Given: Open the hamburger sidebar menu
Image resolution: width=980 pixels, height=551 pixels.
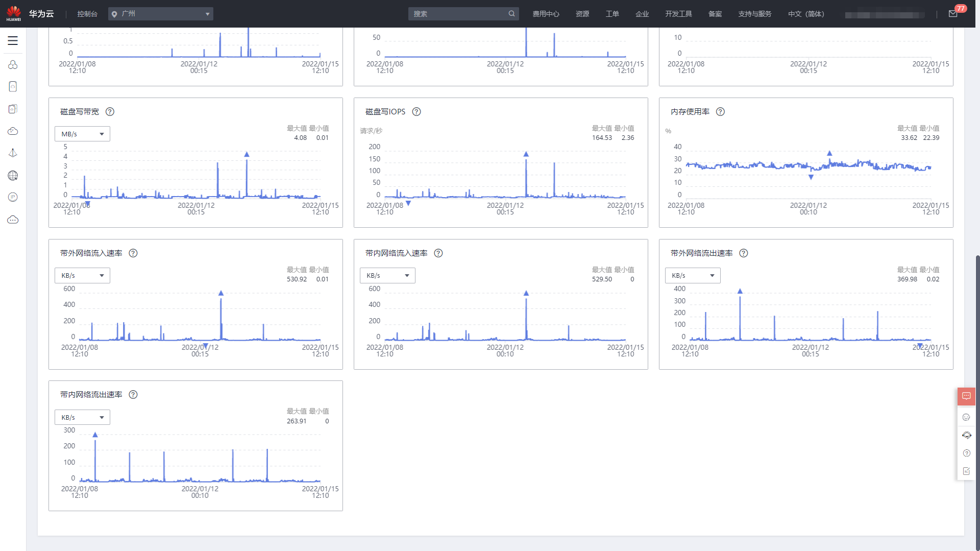Looking at the screenshot, I should pos(13,41).
